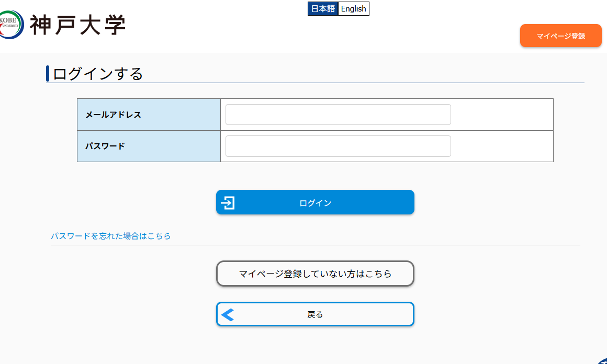Click the ログインする page heading
The height and width of the screenshot is (364, 607).
click(98, 74)
